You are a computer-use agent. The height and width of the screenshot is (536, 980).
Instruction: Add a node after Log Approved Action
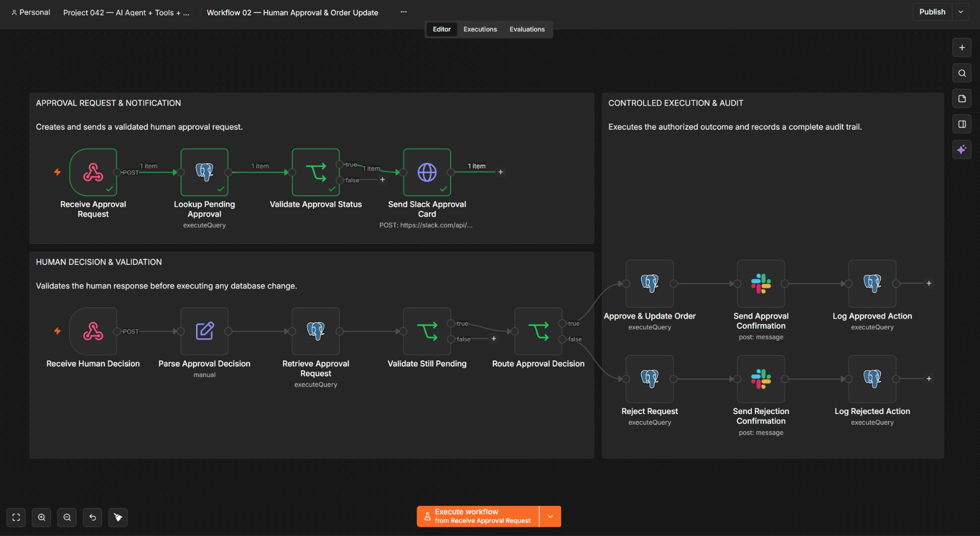(x=929, y=283)
